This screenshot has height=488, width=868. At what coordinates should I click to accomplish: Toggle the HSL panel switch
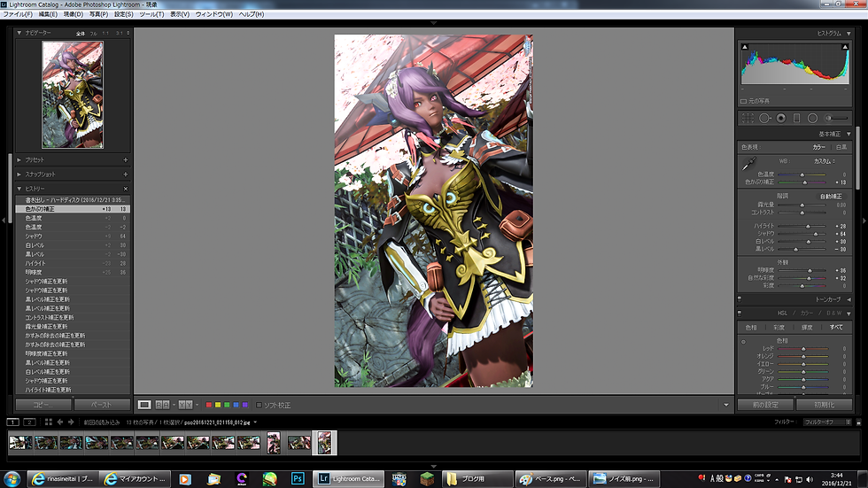740,314
